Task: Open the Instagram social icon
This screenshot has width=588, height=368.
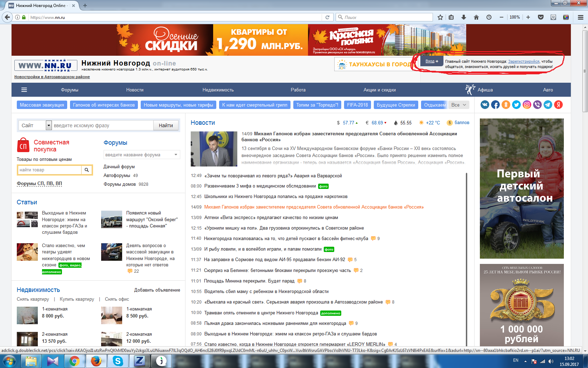Action: point(527,105)
